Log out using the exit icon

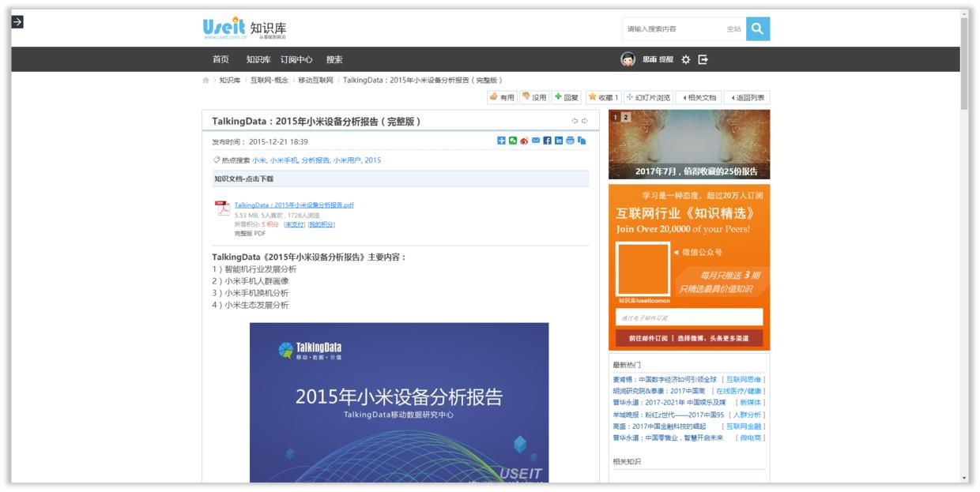702,59
